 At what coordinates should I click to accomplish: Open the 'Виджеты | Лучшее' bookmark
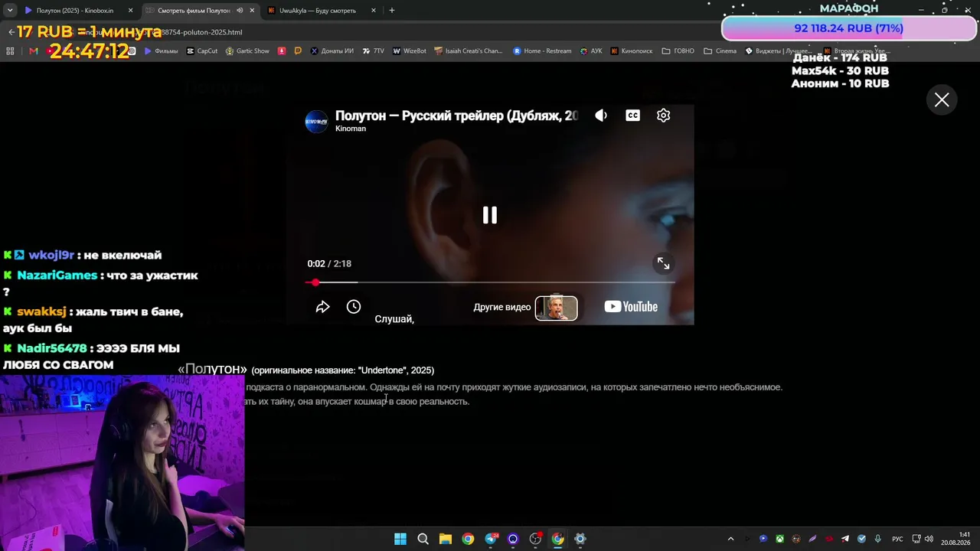click(778, 51)
